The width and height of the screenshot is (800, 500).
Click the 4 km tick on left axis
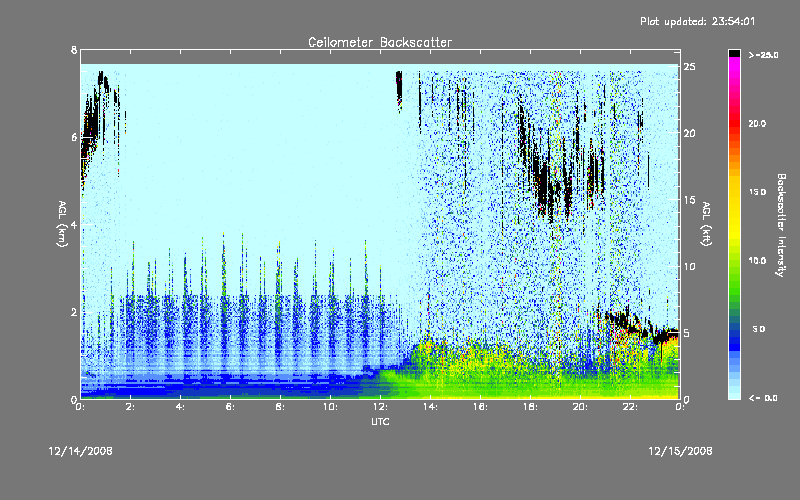pyautogui.click(x=74, y=224)
